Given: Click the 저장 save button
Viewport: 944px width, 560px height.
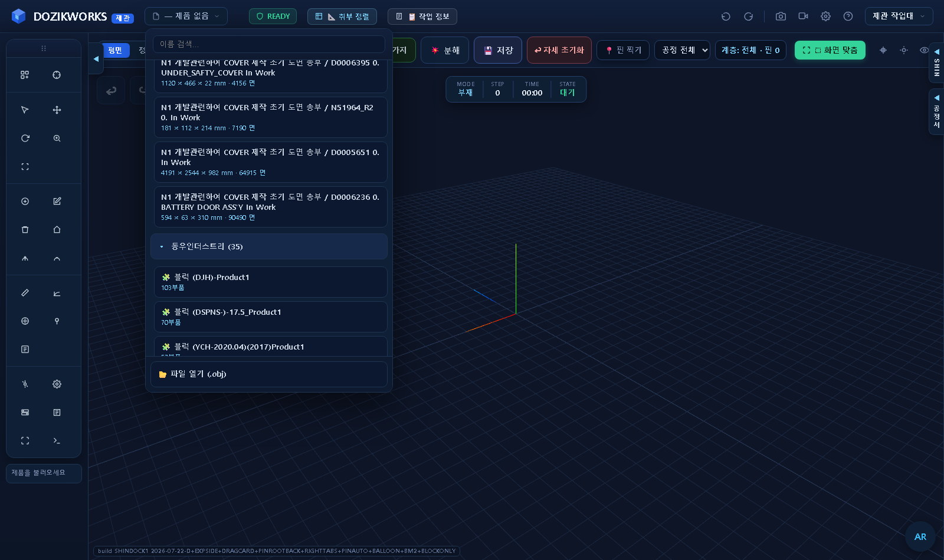Looking at the screenshot, I should pyautogui.click(x=498, y=50).
